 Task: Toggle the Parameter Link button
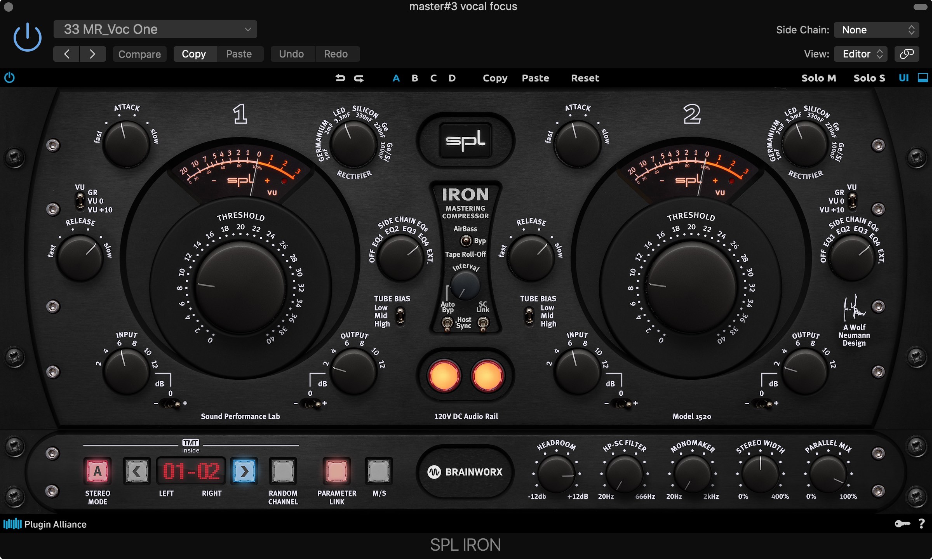point(336,471)
